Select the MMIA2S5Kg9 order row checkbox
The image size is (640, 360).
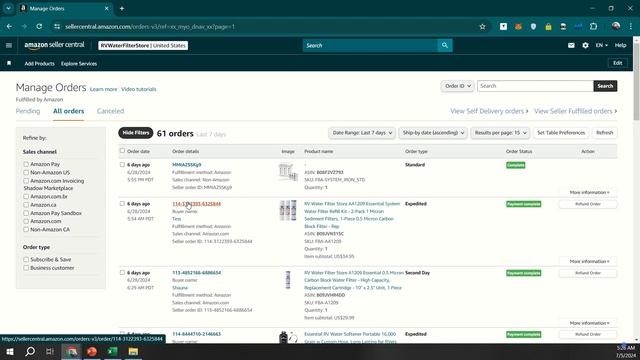[122, 164]
